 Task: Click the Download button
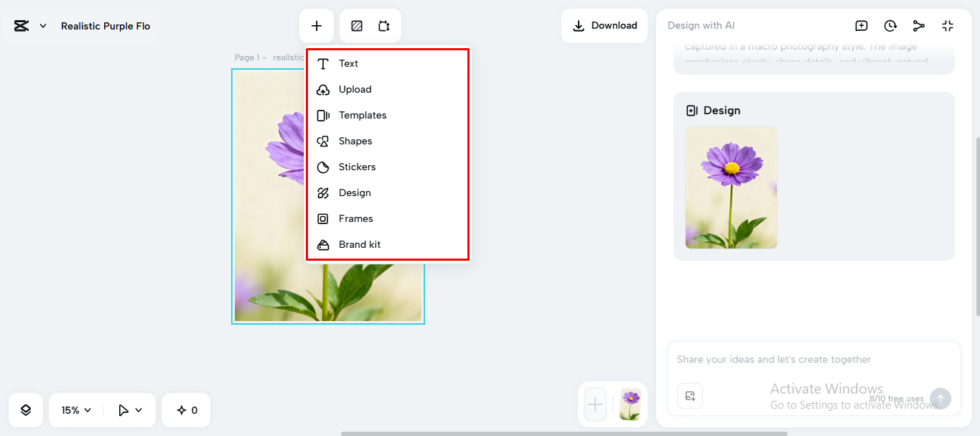pos(605,25)
